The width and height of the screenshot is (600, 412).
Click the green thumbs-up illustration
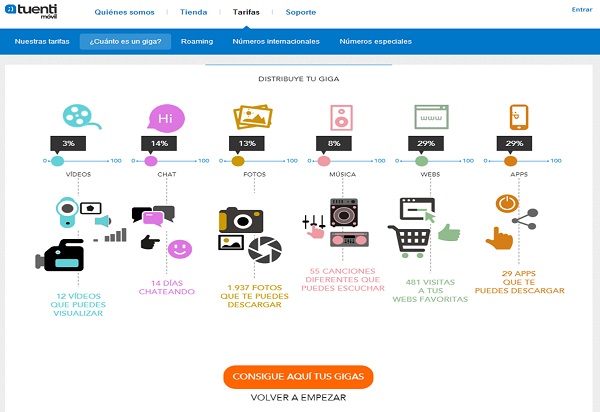[x=449, y=233]
